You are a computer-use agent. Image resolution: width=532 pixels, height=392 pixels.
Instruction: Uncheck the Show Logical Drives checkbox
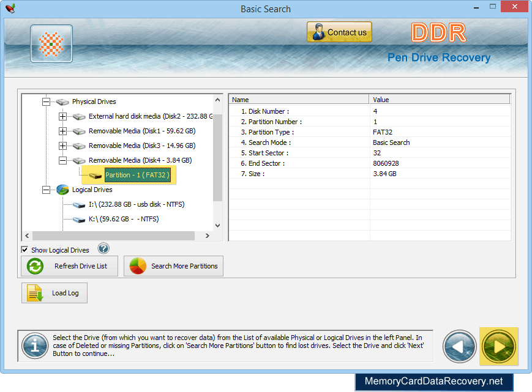coord(24,250)
